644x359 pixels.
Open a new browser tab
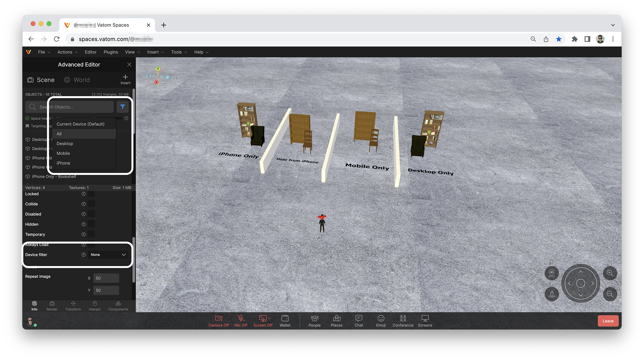click(164, 25)
